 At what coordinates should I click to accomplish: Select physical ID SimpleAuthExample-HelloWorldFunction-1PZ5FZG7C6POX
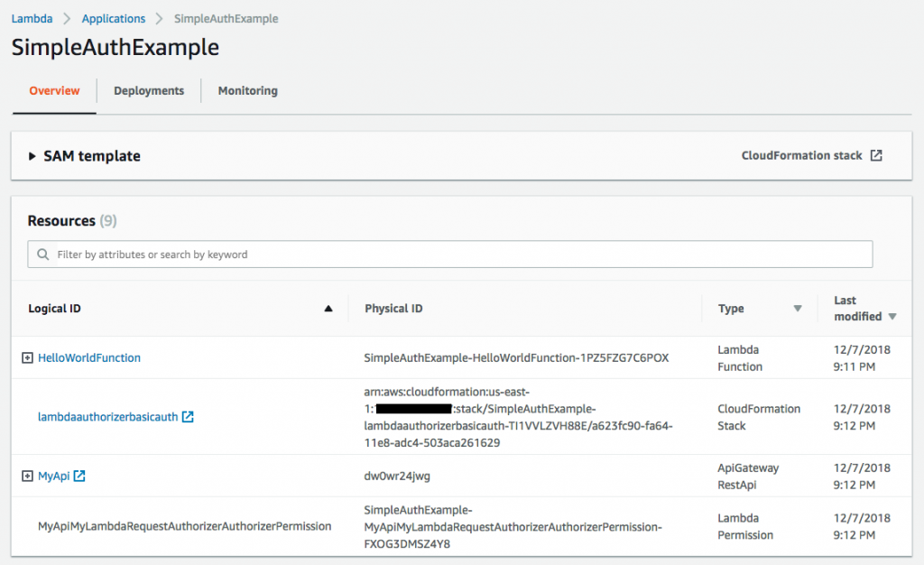pos(516,357)
